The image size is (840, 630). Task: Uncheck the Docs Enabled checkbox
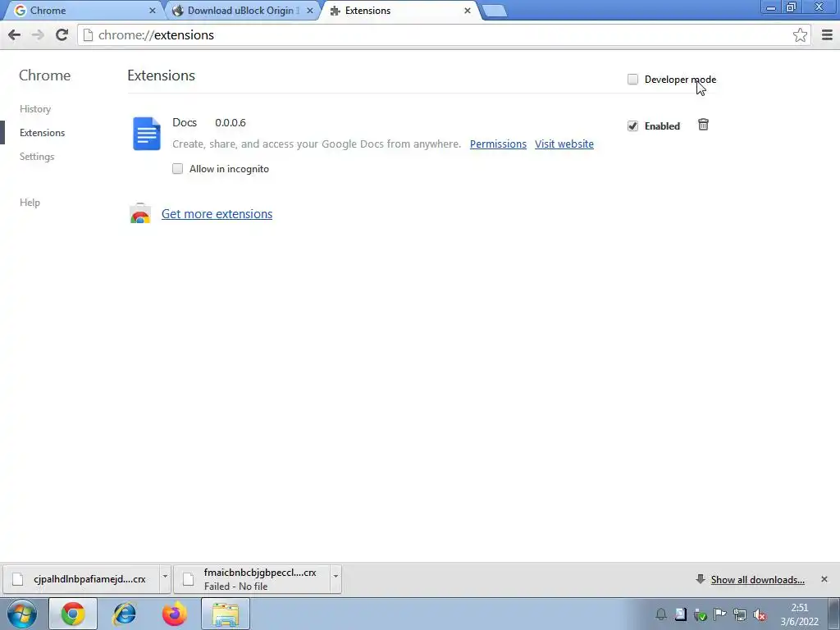pos(632,126)
